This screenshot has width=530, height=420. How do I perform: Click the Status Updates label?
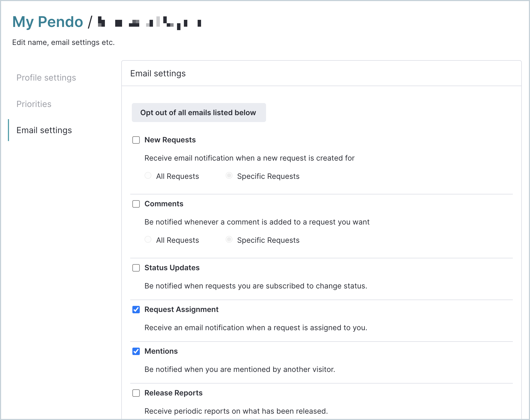172,268
